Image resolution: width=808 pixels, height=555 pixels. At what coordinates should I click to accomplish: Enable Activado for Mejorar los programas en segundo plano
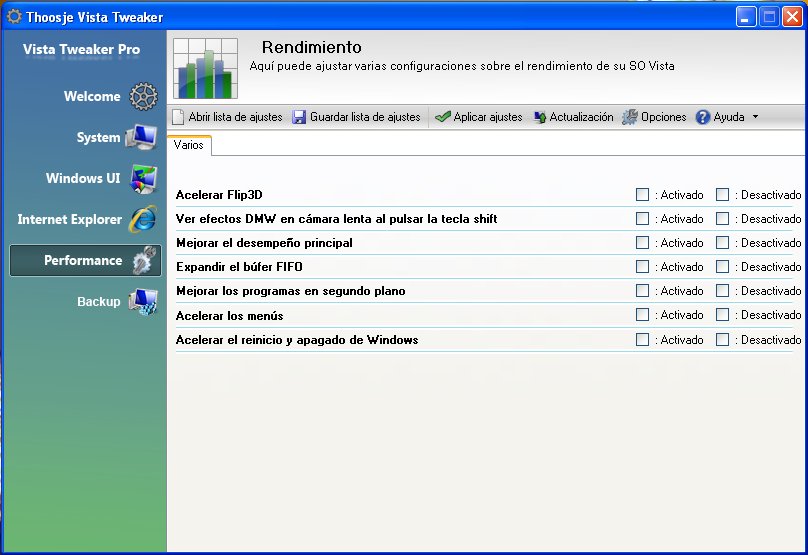click(x=642, y=291)
